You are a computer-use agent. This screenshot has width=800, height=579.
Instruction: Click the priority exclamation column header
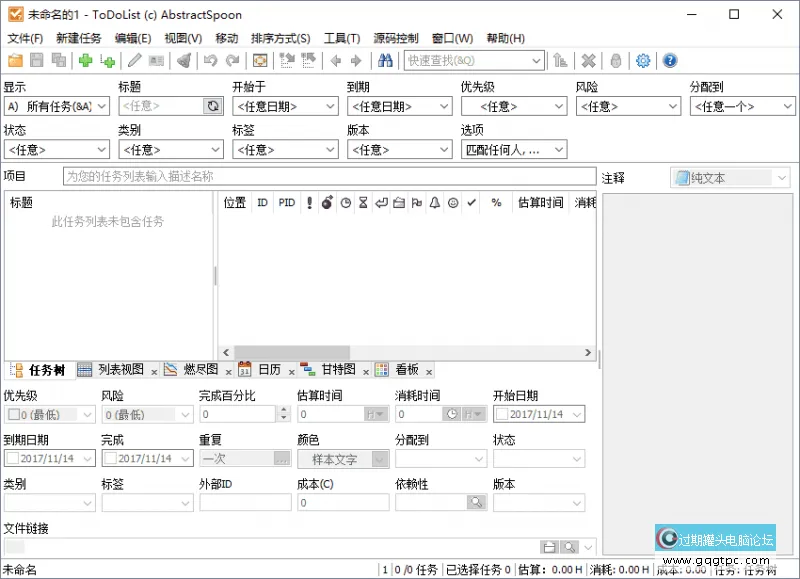pyautogui.click(x=309, y=202)
